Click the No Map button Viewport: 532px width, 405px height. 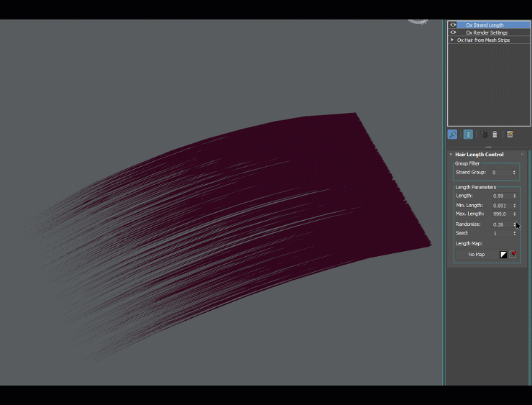(x=476, y=254)
